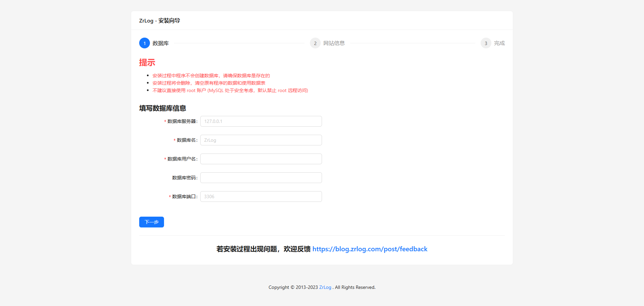Click the step 3 circle icon

click(x=486, y=43)
